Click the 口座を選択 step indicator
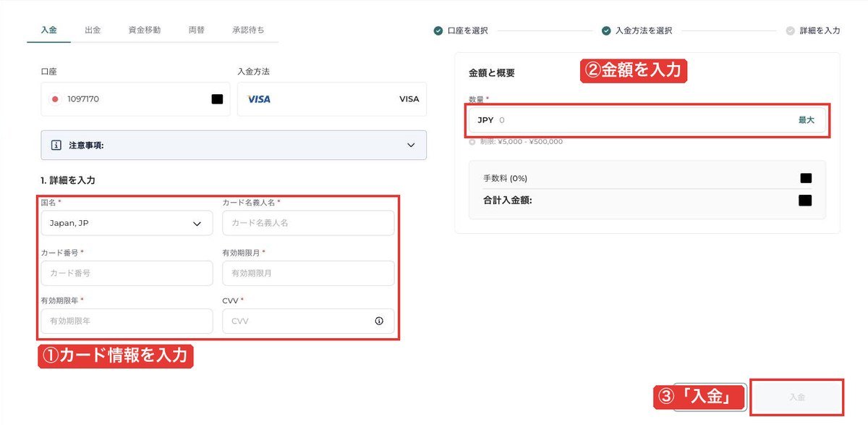 (x=461, y=31)
